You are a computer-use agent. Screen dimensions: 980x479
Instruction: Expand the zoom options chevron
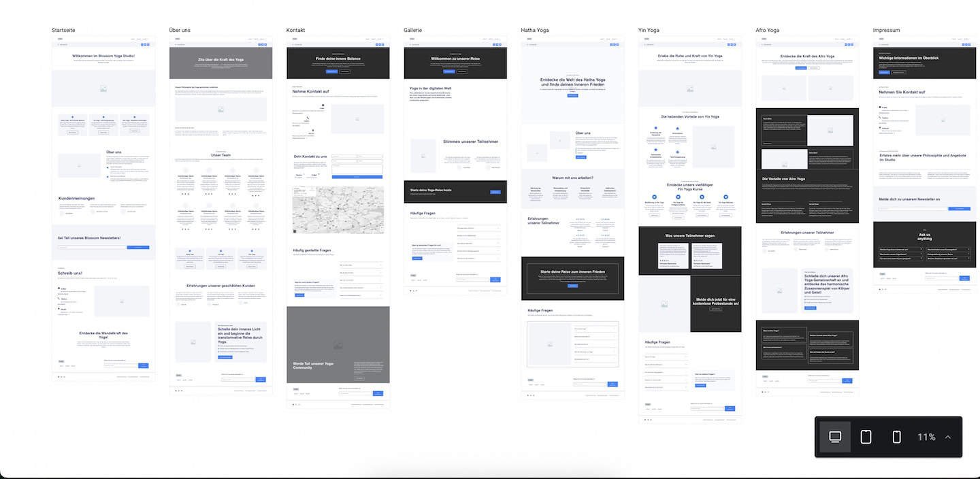click(x=948, y=437)
